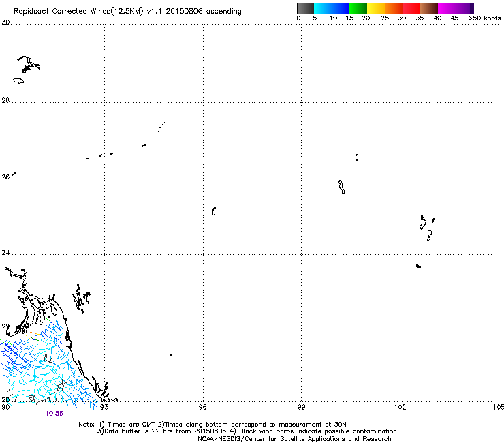The height and width of the screenshot is (443, 504).
Task: Click the longitude label '93' on the bottom axis
Action: click(x=104, y=407)
